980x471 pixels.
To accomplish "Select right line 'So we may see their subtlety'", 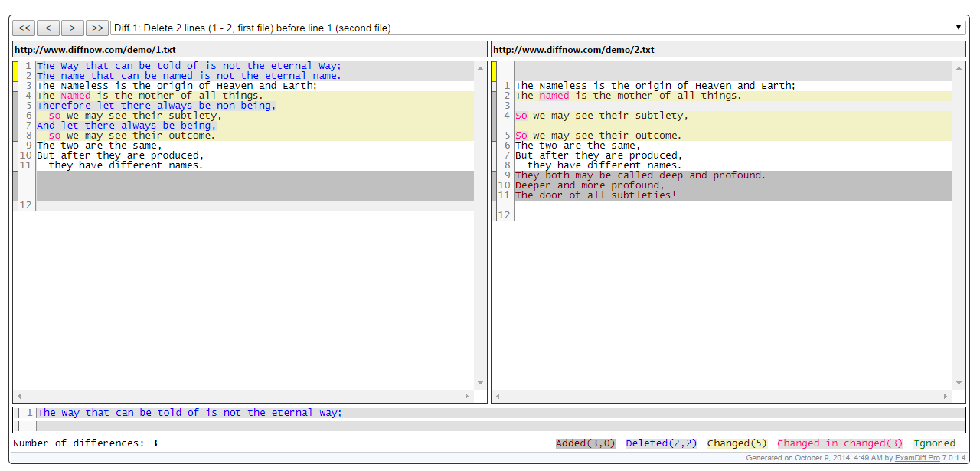I will click(x=602, y=116).
